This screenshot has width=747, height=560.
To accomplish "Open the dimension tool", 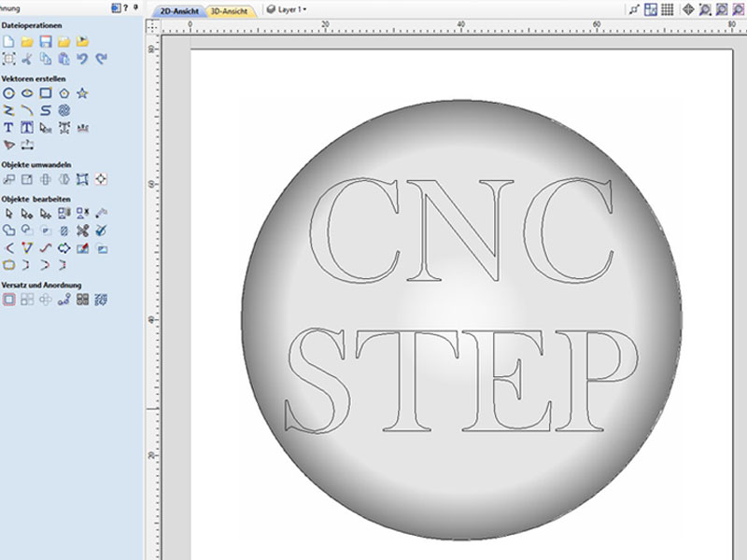I will (27, 145).
